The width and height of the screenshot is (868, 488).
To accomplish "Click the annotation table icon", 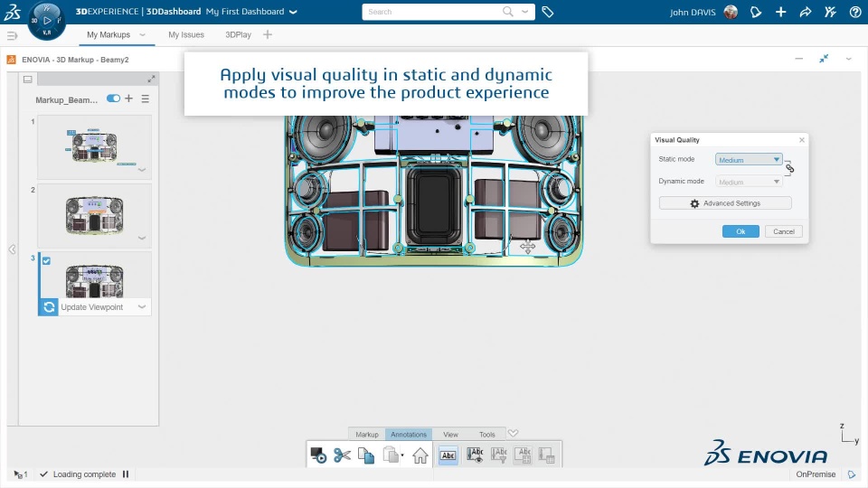I will (546, 455).
